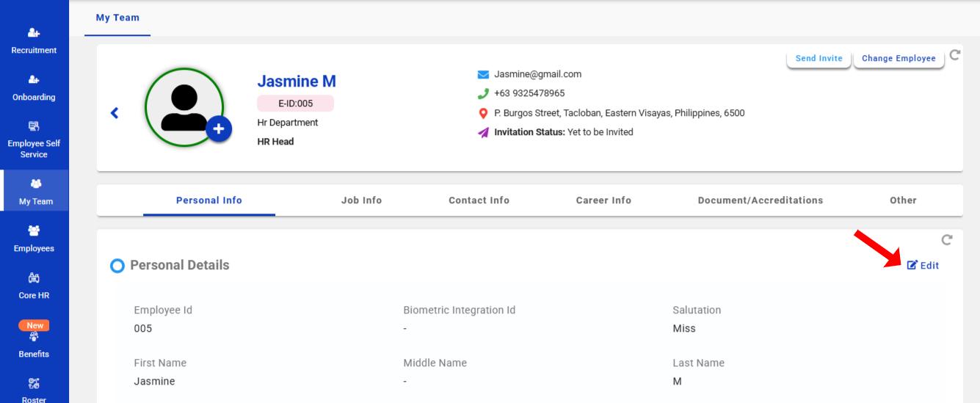This screenshot has width=980, height=403.
Task: Switch to the Other tab
Action: (903, 200)
